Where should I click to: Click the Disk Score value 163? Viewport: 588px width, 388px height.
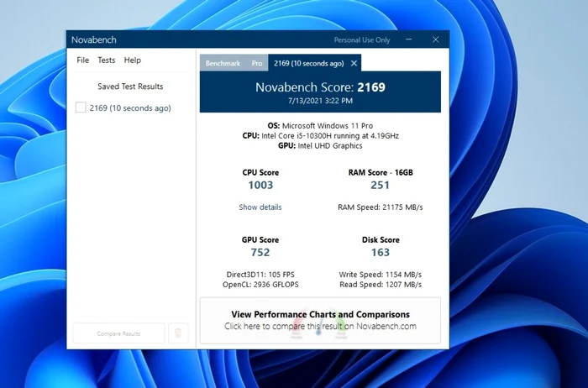tap(381, 252)
